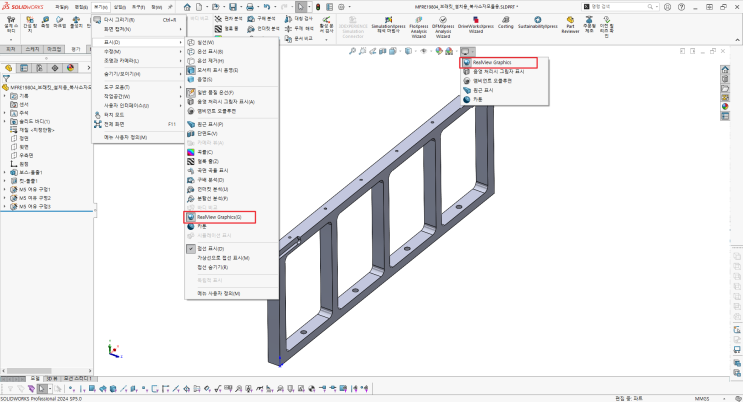Toggle RealView Graphics(G) in the display submenu

[x=220, y=217]
